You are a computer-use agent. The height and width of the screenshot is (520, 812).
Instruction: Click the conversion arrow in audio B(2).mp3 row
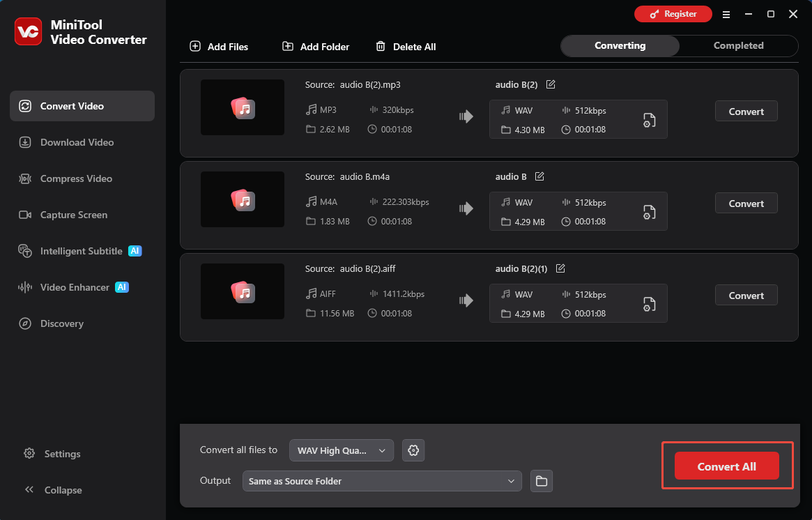pyautogui.click(x=466, y=116)
